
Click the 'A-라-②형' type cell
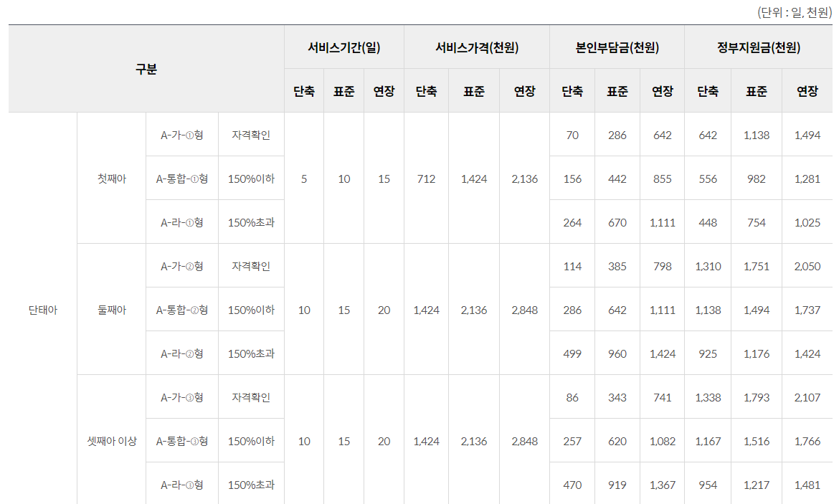[182, 353]
